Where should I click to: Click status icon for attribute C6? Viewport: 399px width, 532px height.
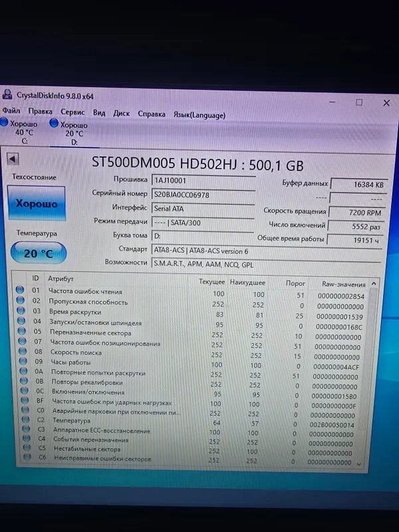click(x=27, y=457)
